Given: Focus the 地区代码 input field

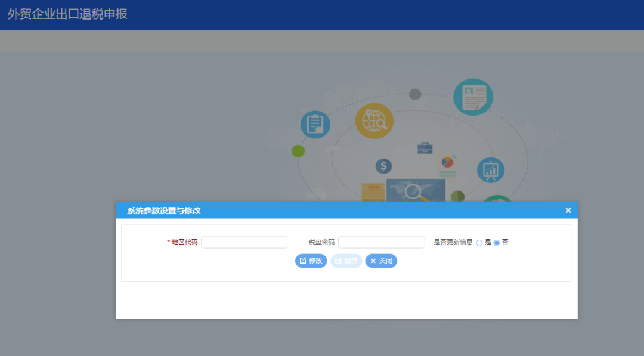Looking at the screenshot, I should point(244,242).
